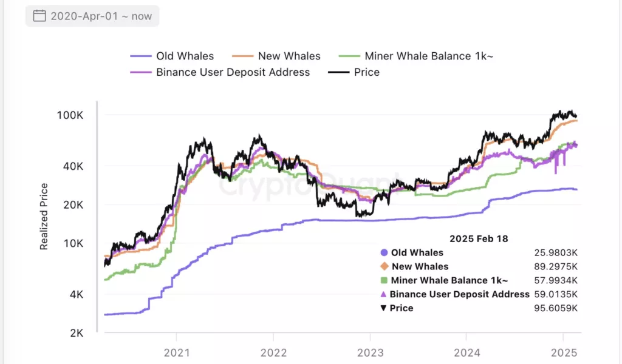Click the Realized Price axis title

(44, 216)
